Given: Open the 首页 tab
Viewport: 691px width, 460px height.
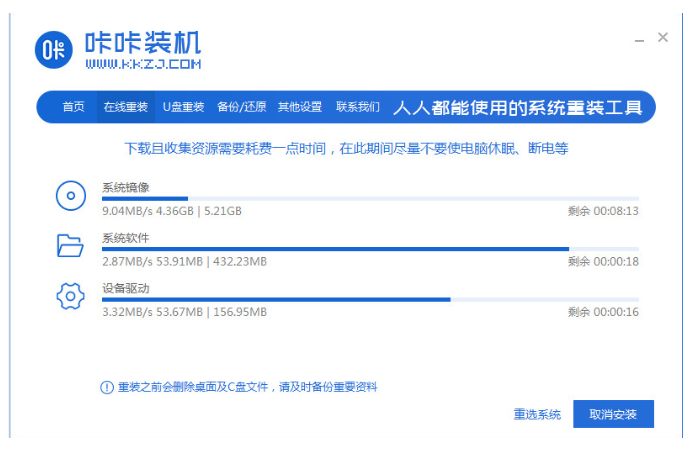Looking at the screenshot, I should (x=73, y=107).
